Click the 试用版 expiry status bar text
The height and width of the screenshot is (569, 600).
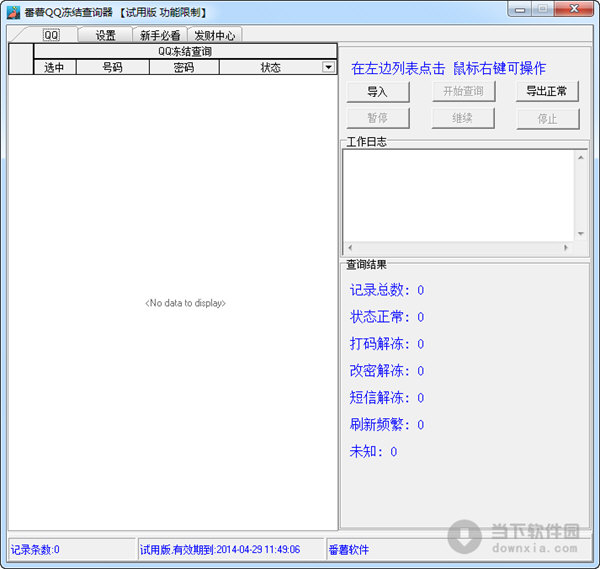click(220, 550)
